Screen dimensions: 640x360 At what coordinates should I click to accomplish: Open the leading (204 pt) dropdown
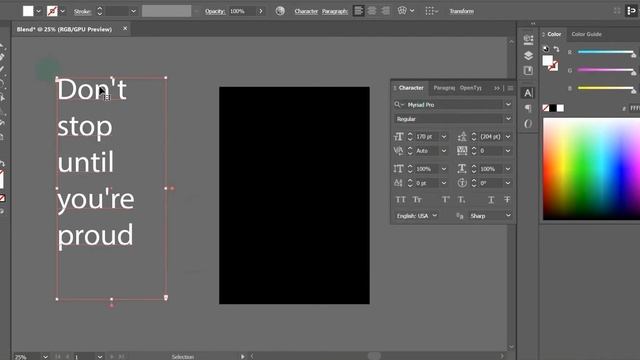pos(508,137)
